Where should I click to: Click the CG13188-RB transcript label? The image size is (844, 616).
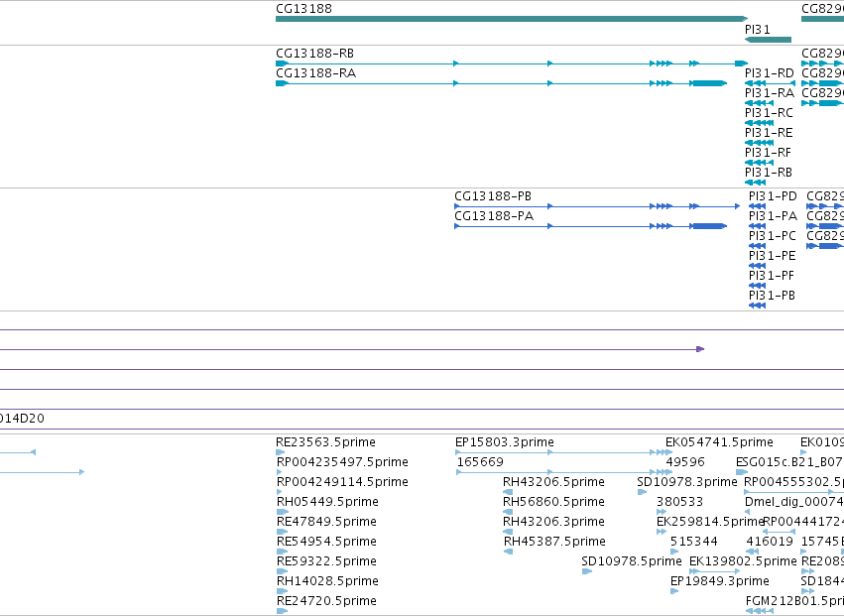314,54
